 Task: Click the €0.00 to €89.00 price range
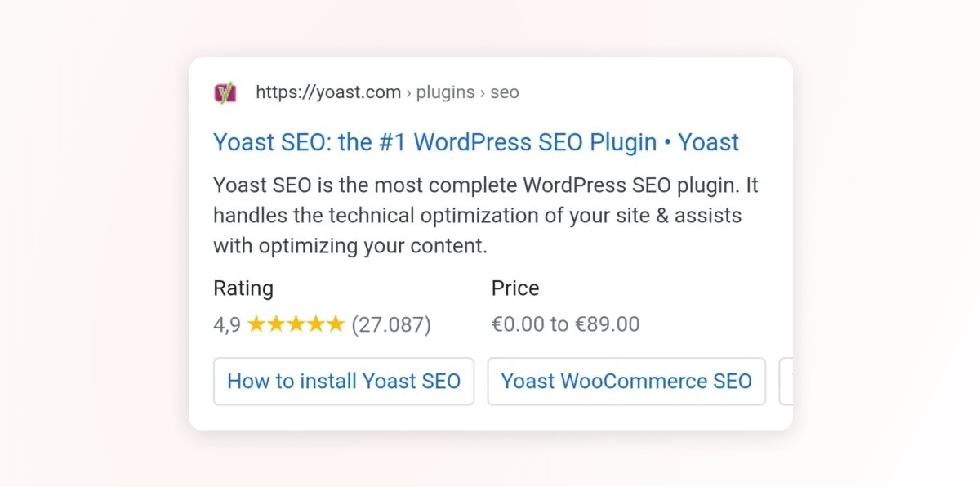566,324
